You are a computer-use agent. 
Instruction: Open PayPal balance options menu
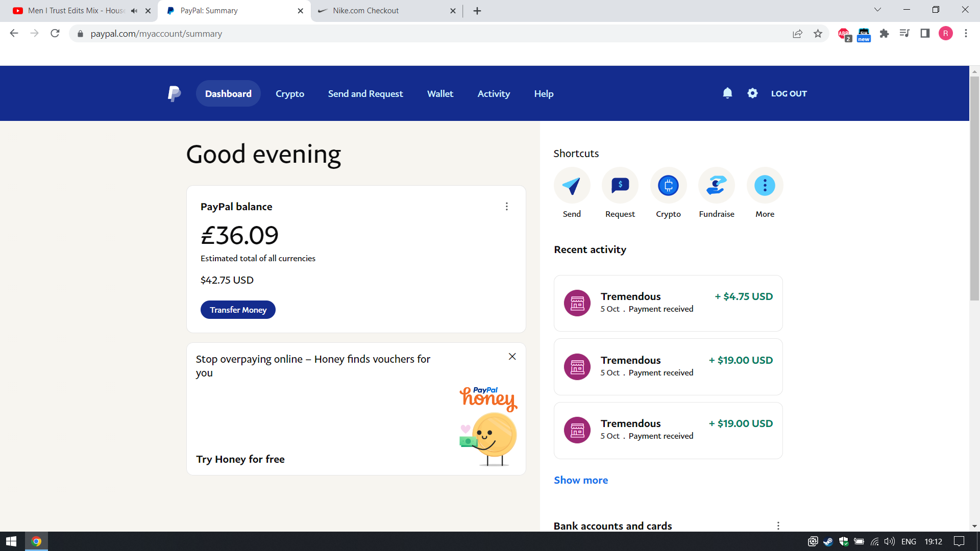coord(506,207)
